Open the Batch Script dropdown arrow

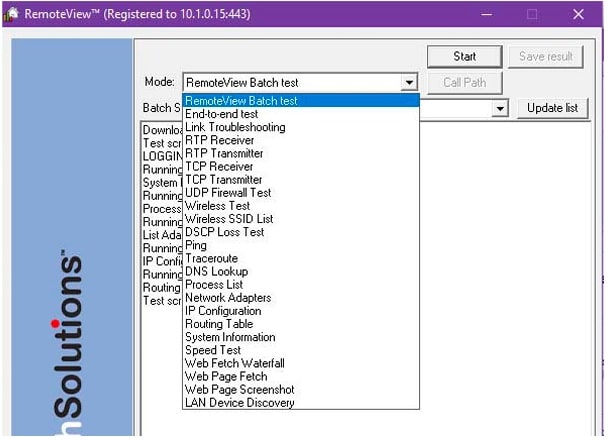tap(500, 108)
